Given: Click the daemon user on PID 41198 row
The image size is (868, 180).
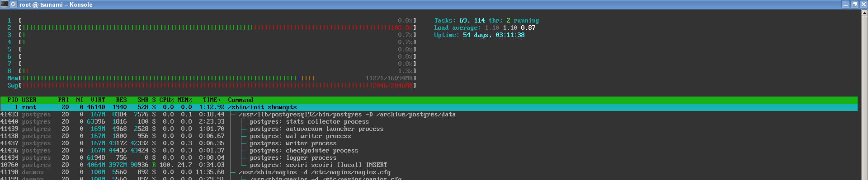Looking at the screenshot, I should (33, 172).
